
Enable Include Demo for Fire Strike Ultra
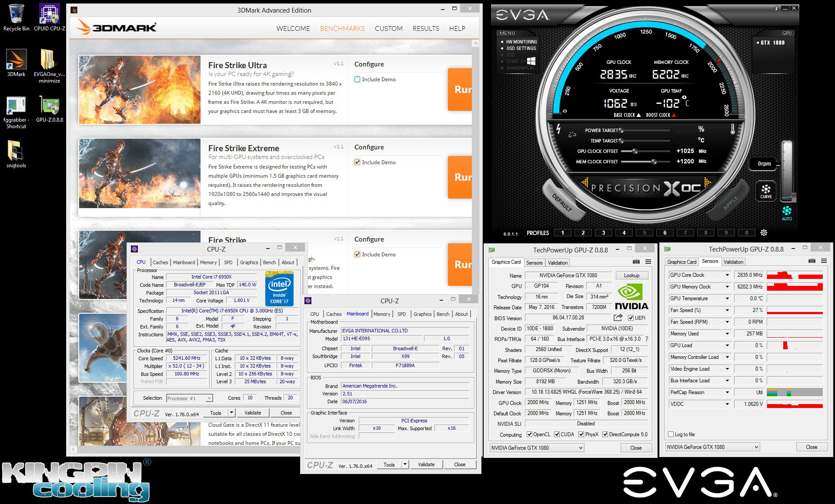[357, 80]
